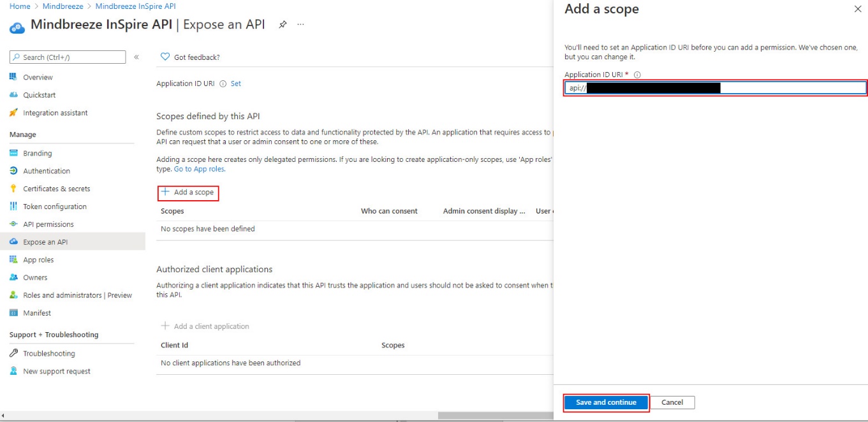Click the Branding icon
868x422 pixels.
pos(13,153)
